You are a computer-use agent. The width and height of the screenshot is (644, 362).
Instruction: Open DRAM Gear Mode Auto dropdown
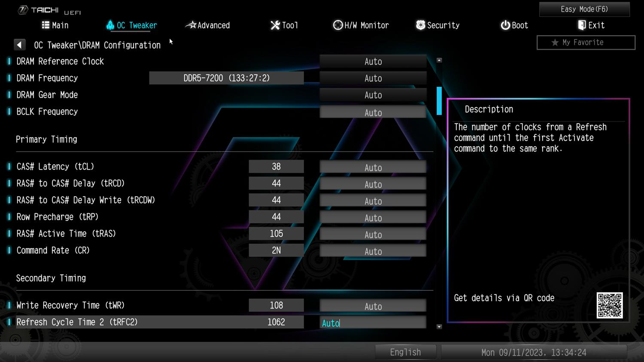coord(373,95)
